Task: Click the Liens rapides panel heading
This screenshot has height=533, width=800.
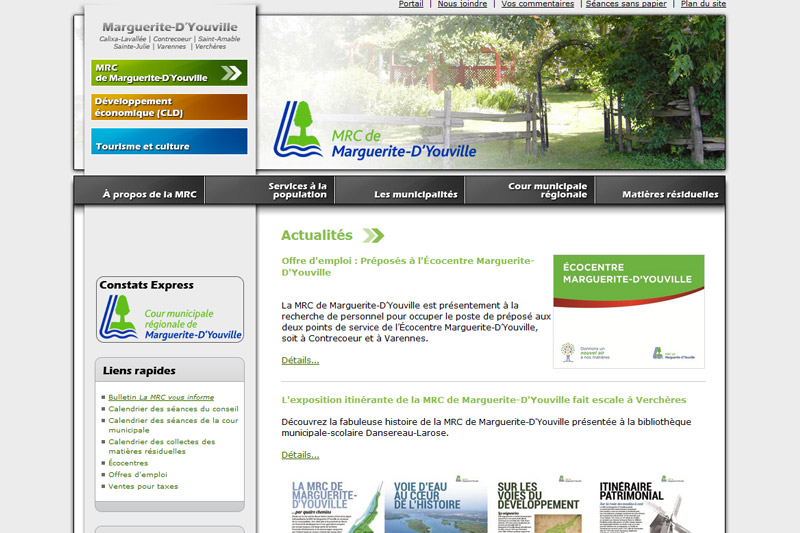Action: [x=139, y=371]
